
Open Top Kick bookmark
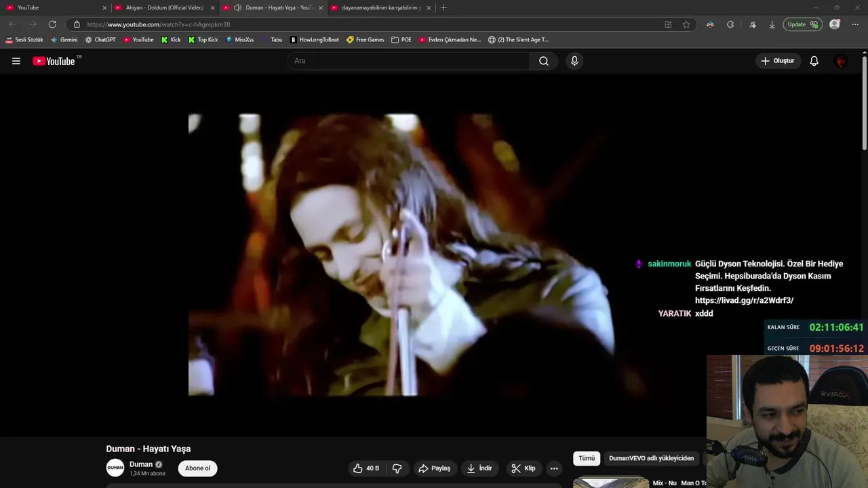203,40
